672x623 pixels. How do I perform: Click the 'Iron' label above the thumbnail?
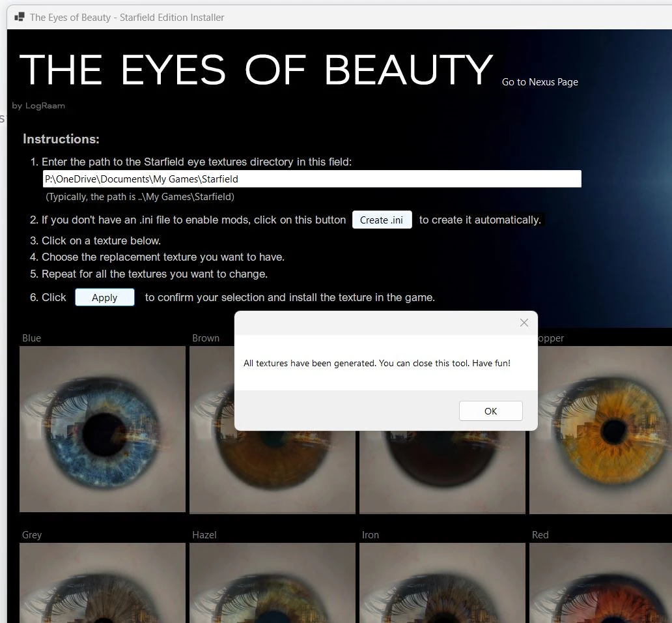[x=371, y=534]
